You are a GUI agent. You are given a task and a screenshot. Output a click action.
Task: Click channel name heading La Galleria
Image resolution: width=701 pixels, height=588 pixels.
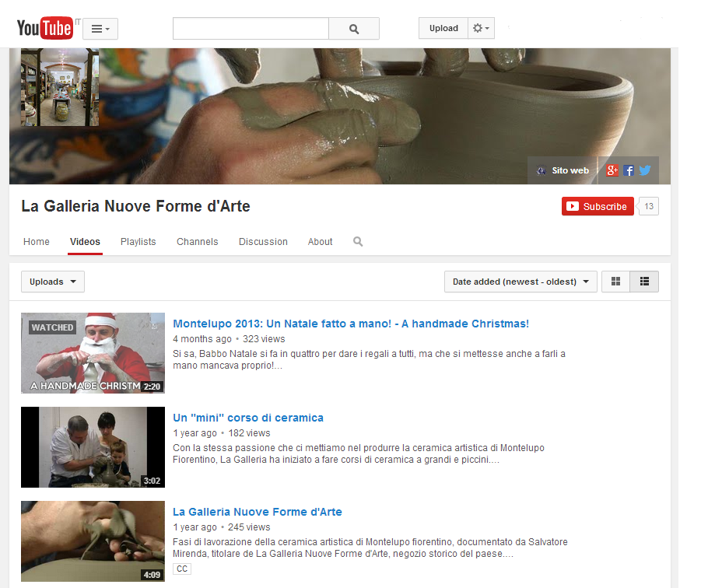coord(136,206)
